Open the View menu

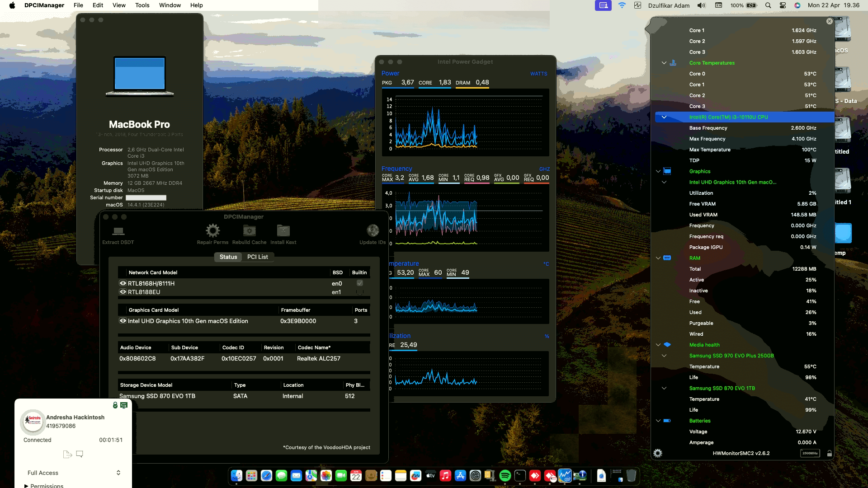(119, 5)
